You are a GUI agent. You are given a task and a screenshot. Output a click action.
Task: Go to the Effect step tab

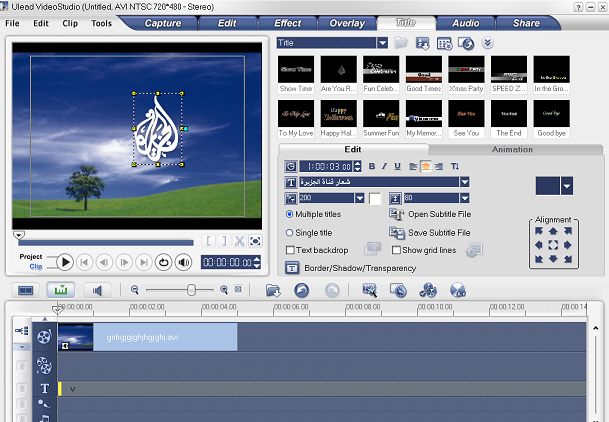[x=287, y=23]
